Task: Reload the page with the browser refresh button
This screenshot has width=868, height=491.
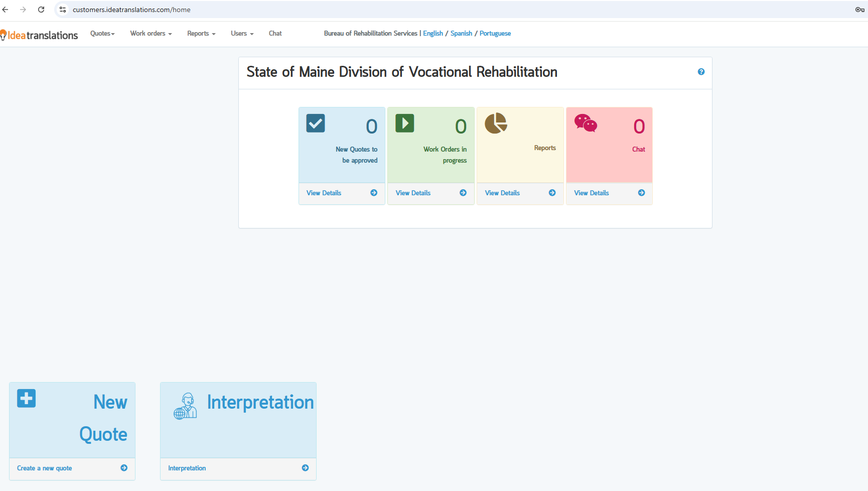Action: click(x=41, y=10)
